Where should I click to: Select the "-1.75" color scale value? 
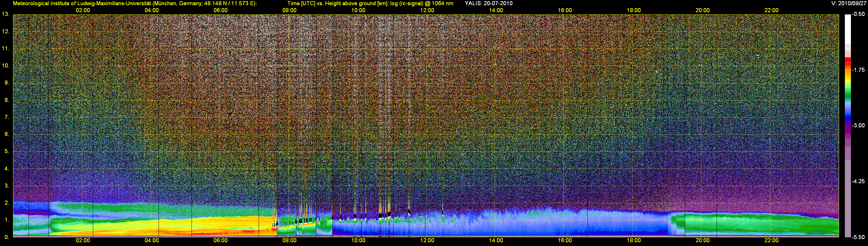858,70
